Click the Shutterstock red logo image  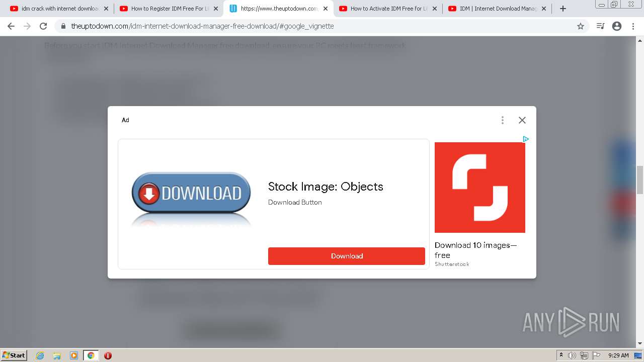[480, 188]
